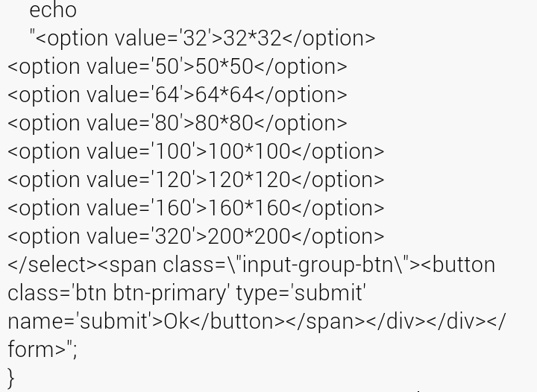The image size is (537, 392).
Task: Click the 64*64 option text
Action: (x=224, y=95)
